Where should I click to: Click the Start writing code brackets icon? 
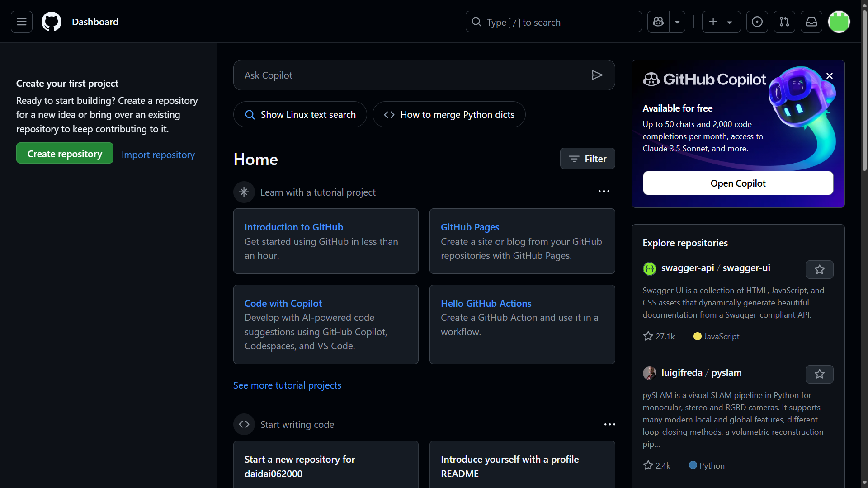point(244,424)
